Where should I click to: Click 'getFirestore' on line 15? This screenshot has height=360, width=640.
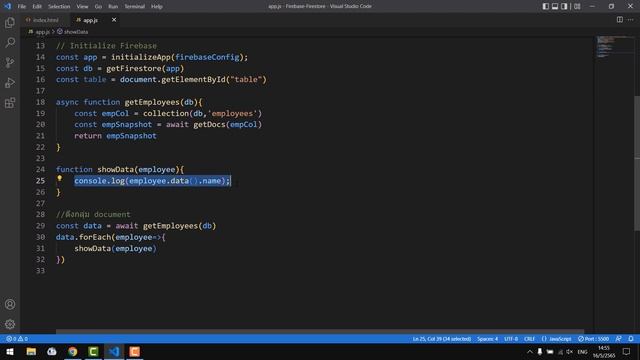click(133, 68)
